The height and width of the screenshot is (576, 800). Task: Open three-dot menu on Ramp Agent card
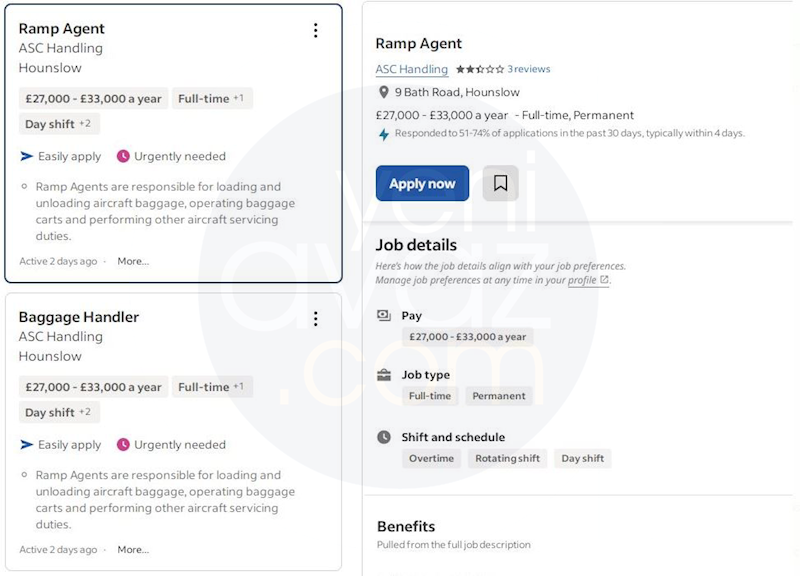(x=316, y=31)
